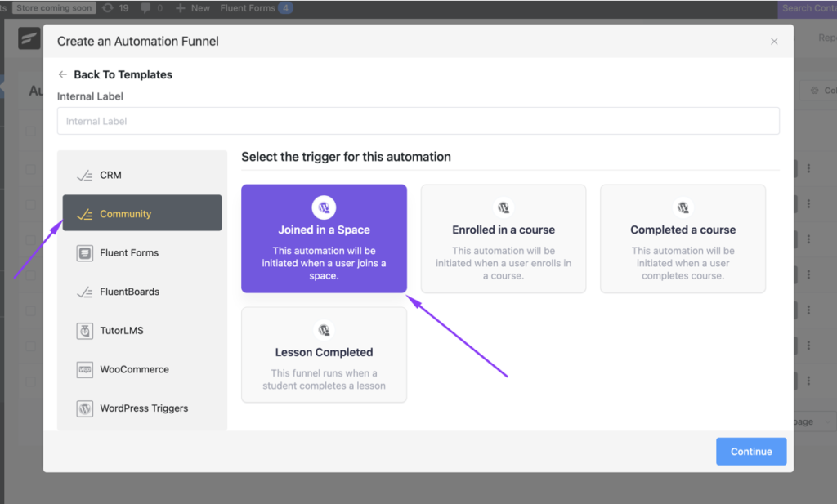Open the WordPress Triggers category
The width and height of the screenshot is (837, 504).
142,408
